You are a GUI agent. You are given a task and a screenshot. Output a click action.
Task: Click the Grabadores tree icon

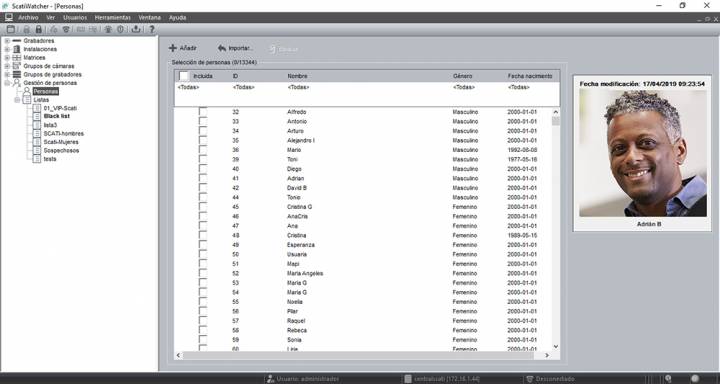(17, 41)
